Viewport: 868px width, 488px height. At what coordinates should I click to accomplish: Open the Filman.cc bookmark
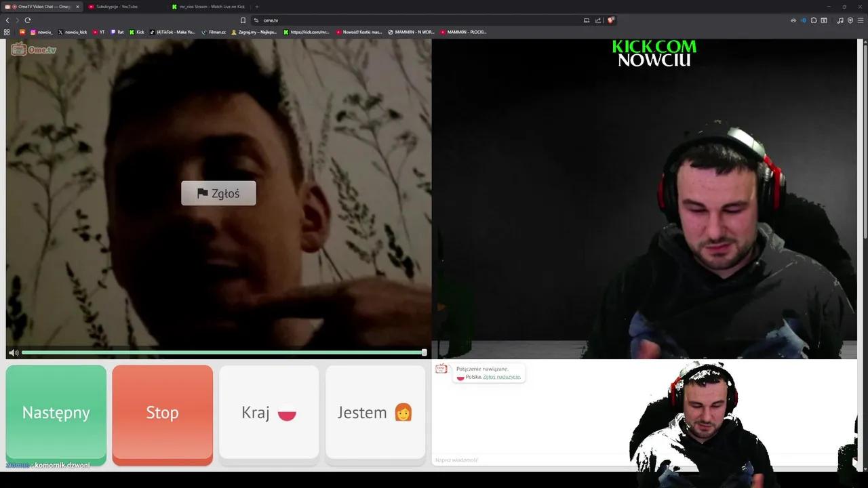(214, 32)
